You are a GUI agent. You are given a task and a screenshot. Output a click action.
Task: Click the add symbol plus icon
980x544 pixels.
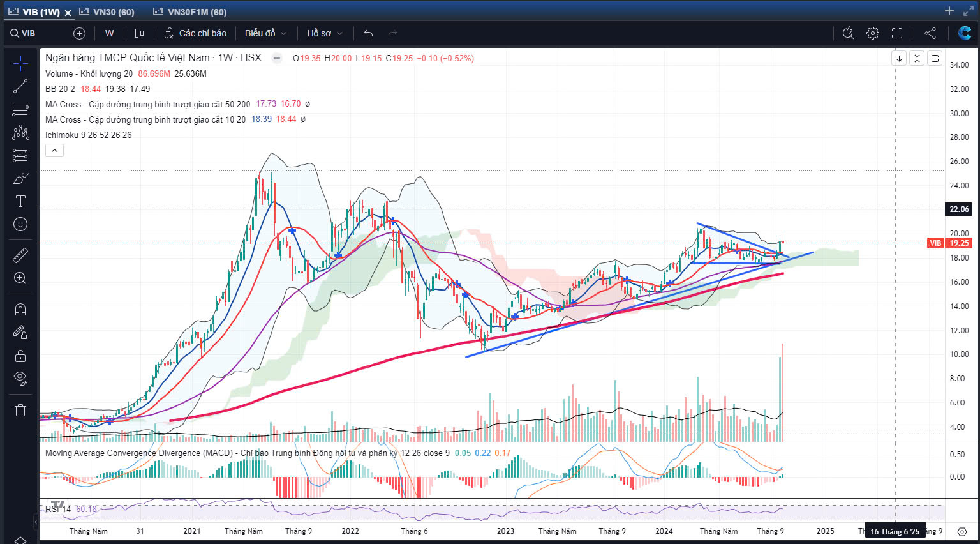click(79, 33)
